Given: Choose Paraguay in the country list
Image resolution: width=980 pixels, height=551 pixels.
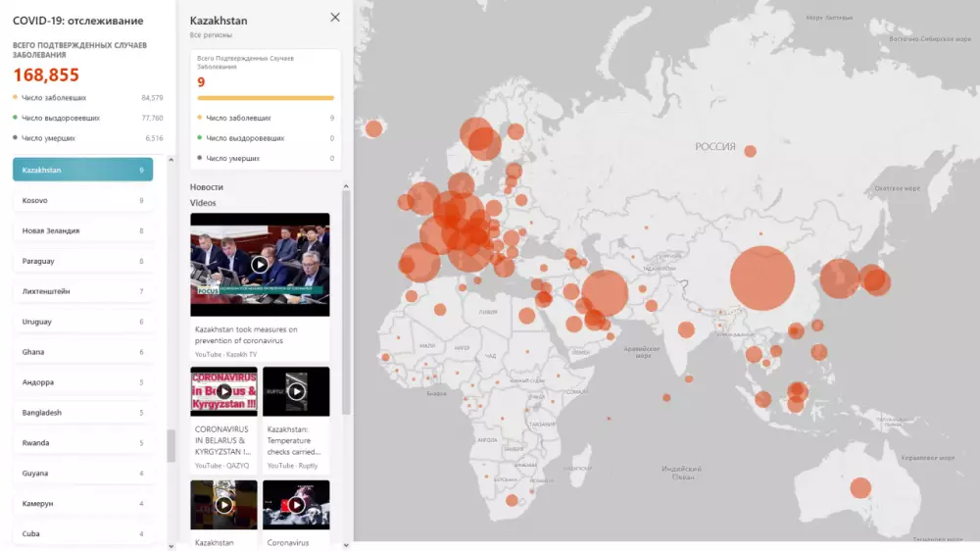Looking at the screenshot, I should tap(82, 262).
